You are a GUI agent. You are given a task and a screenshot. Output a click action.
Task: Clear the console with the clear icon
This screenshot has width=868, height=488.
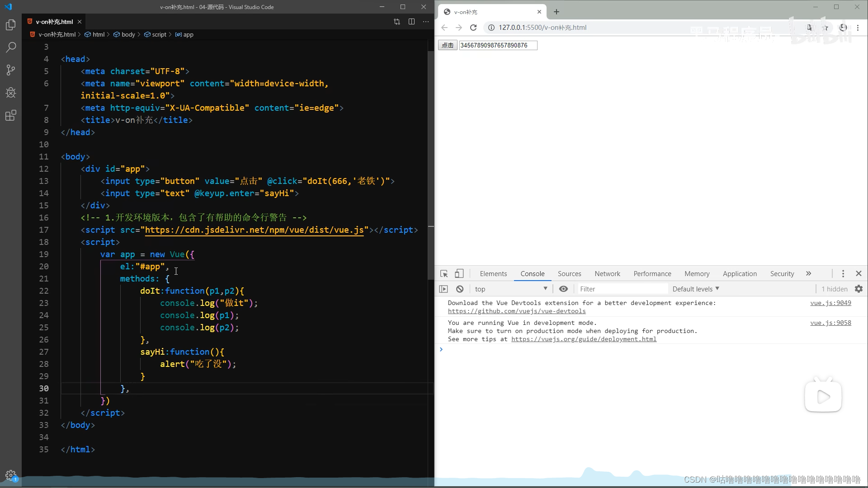(459, 289)
